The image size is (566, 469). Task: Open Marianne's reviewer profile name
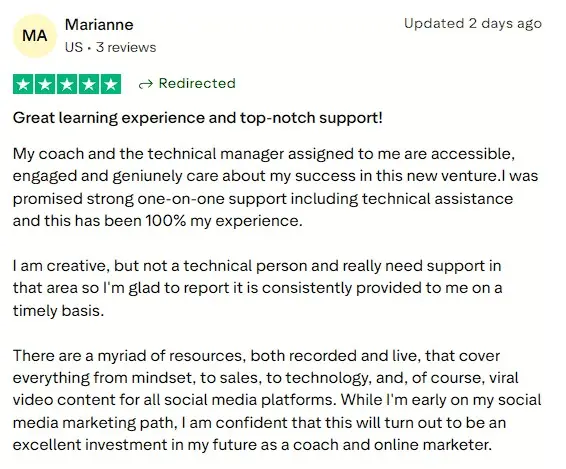pyautogui.click(x=99, y=25)
